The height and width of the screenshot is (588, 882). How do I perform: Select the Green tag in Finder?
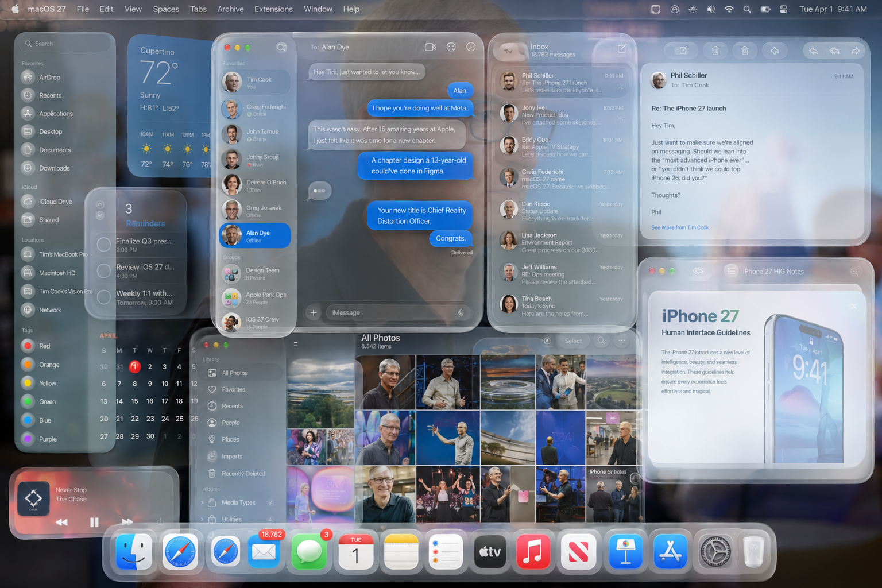click(39, 401)
